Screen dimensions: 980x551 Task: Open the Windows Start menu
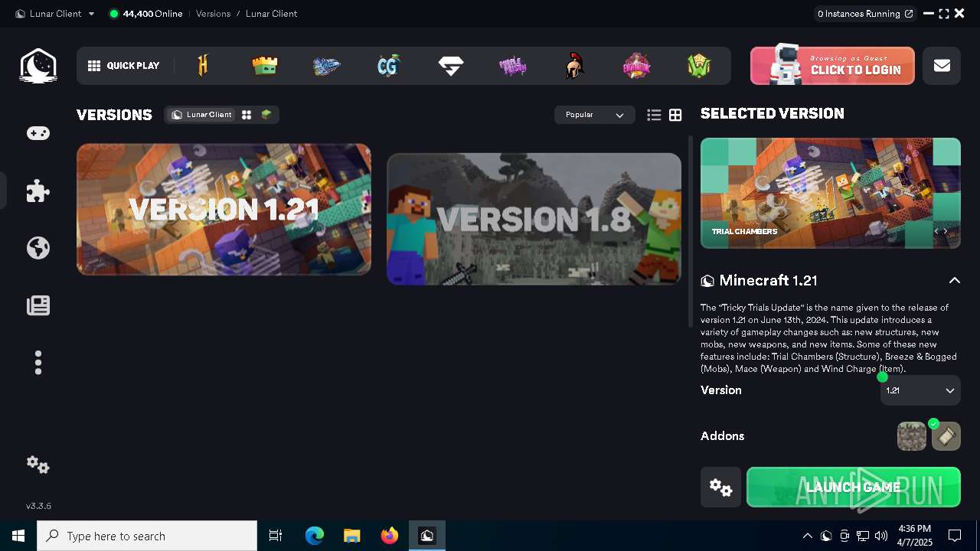pos(18,536)
